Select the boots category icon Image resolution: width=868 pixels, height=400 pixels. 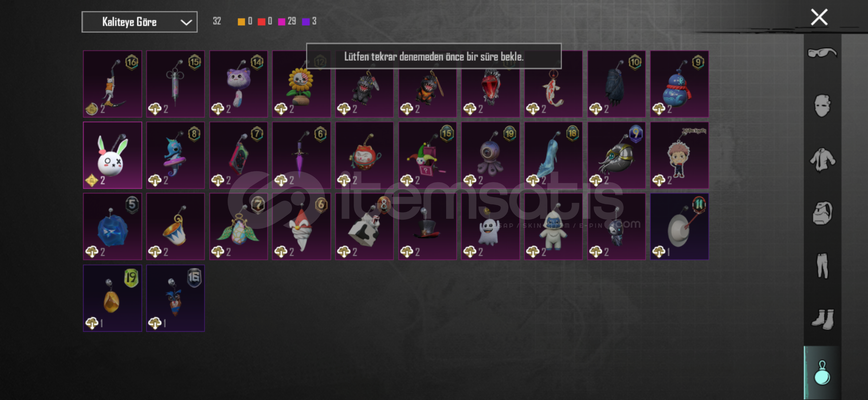coord(823,319)
